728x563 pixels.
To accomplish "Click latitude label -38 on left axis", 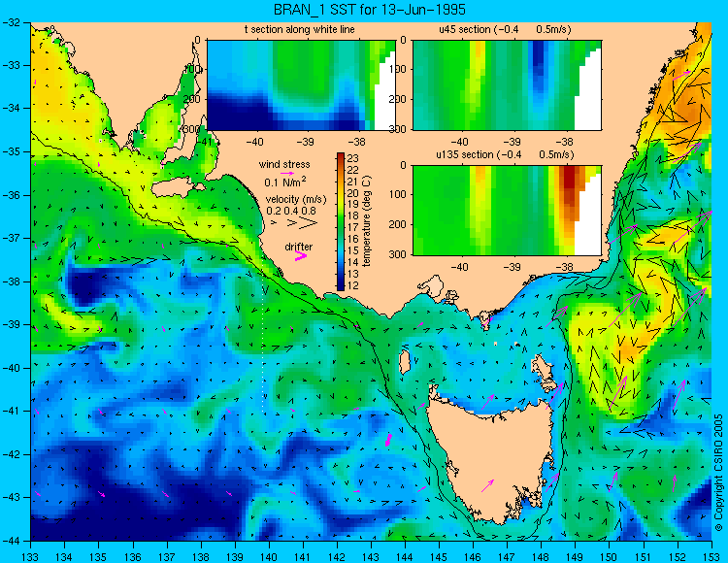I will click(x=11, y=281).
